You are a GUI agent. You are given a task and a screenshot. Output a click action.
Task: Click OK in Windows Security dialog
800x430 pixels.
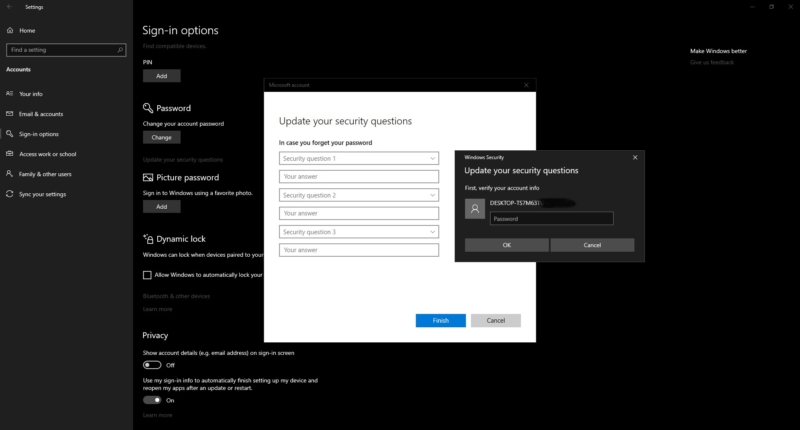point(507,245)
